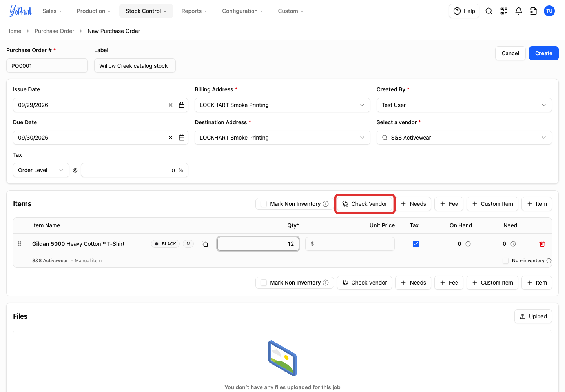This screenshot has width=565, height=392.
Task: Enable the Non-inventory checkbox for the item
Action: click(x=506, y=261)
